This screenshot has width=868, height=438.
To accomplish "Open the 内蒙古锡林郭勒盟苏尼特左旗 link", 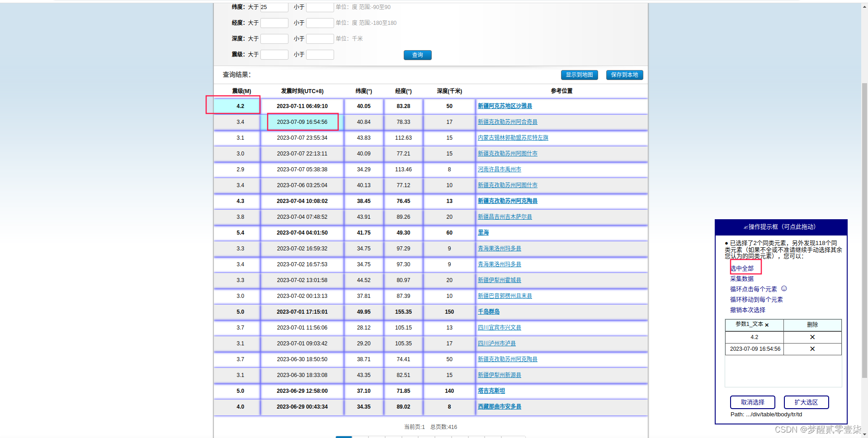I will (513, 138).
